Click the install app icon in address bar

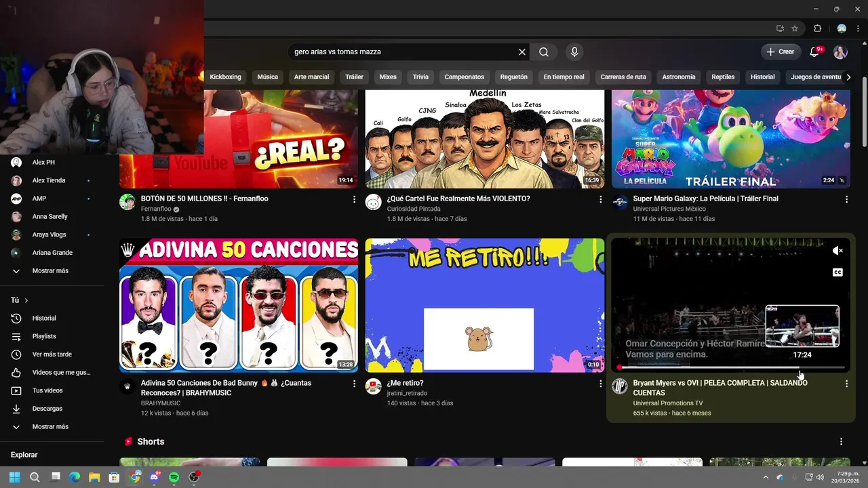780,28
